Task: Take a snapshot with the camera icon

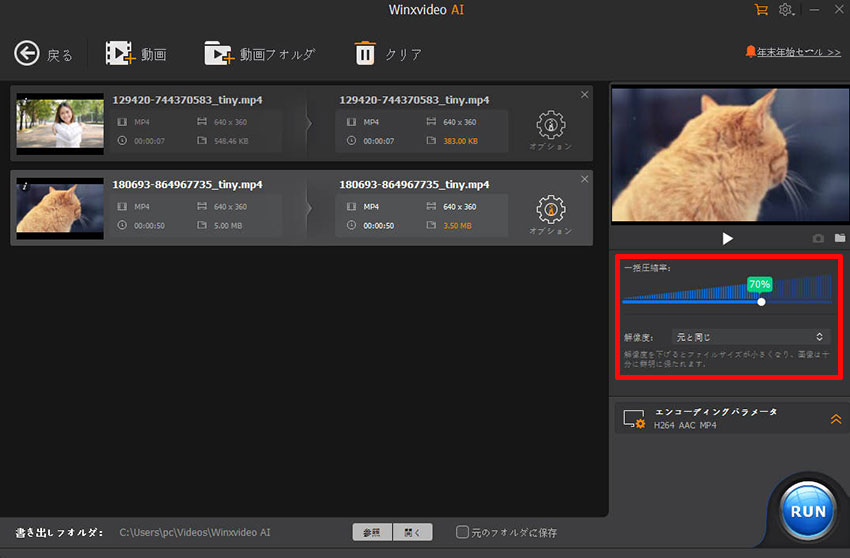Action: (818, 239)
